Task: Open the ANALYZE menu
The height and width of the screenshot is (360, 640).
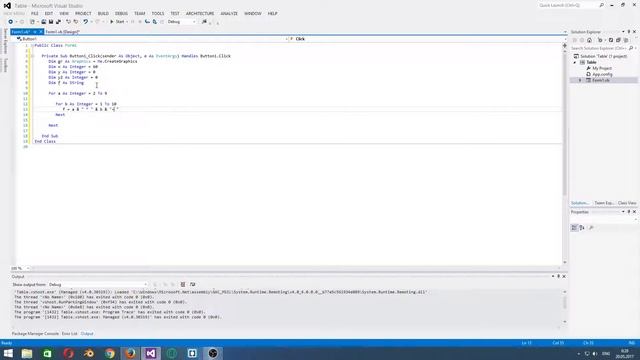Action: [x=229, y=13]
